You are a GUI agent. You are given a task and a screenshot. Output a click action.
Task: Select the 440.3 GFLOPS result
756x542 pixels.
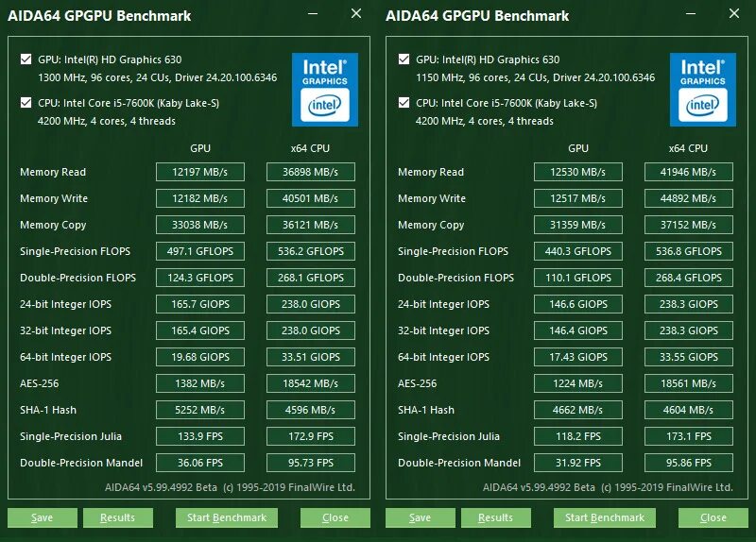(578, 251)
